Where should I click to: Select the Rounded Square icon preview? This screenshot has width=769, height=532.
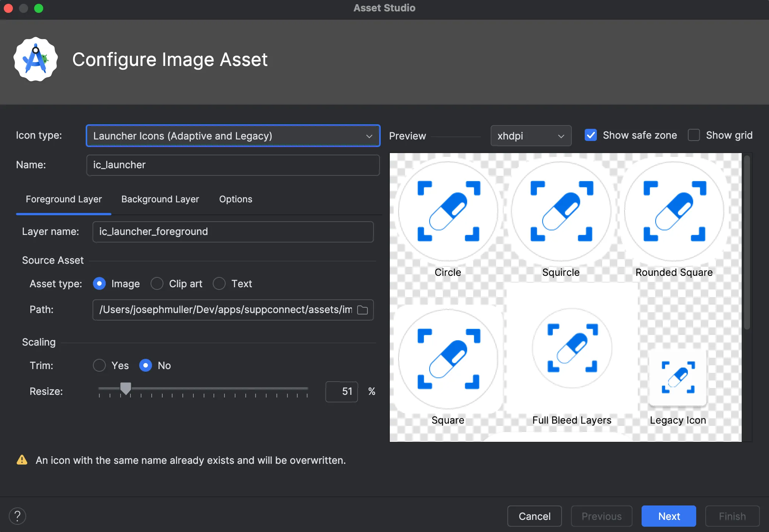[674, 211]
